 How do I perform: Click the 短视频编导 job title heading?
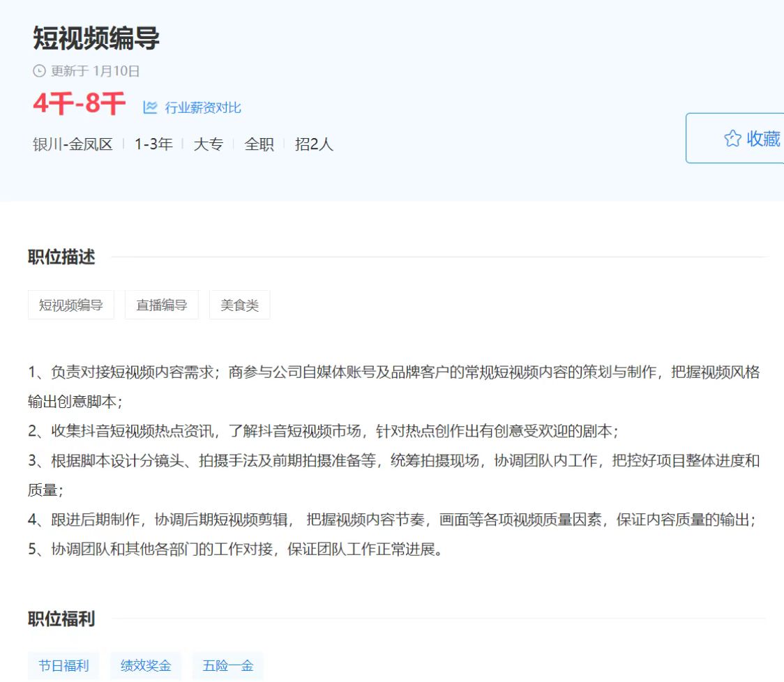pos(96,38)
